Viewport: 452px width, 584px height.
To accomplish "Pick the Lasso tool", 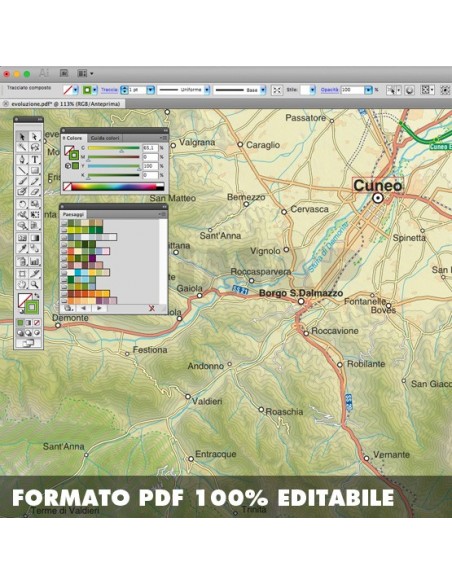I will [x=34, y=148].
